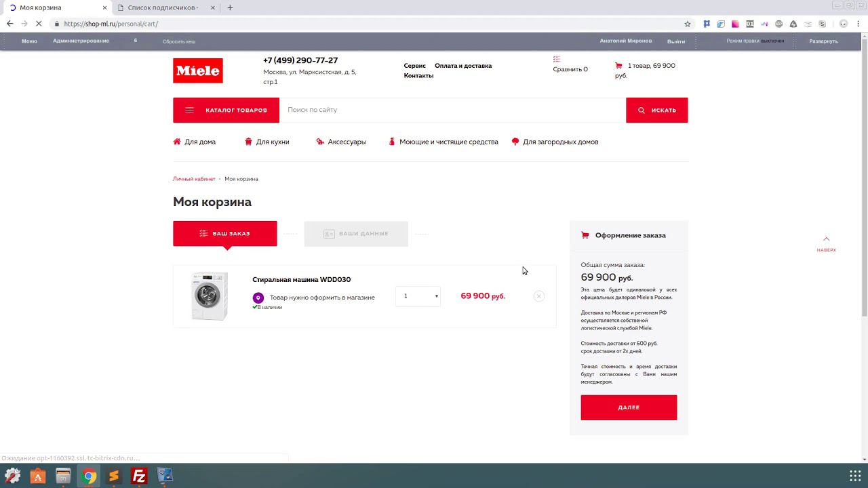Screen dimensions: 868x488
Task: Click the Сравнить 0 link
Action: (570, 69)
